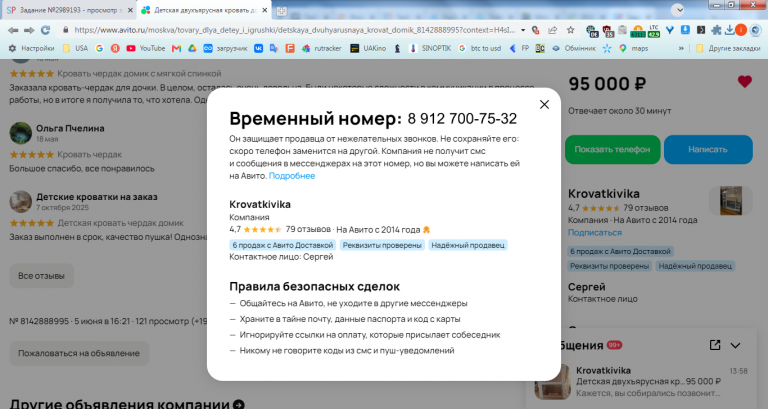Remove the listing from favorites with the heart
The height and width of the screenshot is (409, 768).
[744, 82]
